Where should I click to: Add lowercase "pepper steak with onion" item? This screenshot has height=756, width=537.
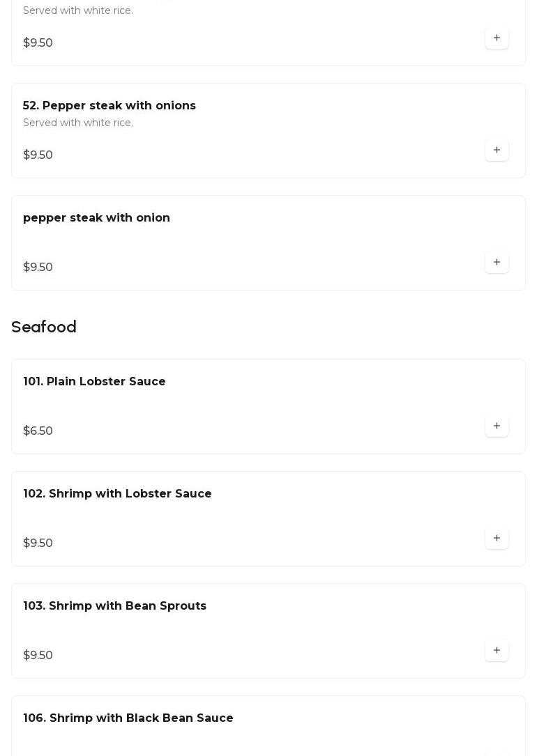tap(497, 262)
